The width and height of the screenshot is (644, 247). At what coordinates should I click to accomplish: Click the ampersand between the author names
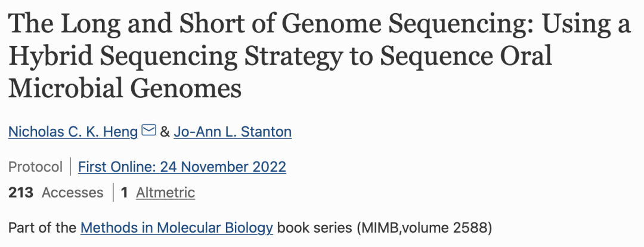[x=165, y=132]
